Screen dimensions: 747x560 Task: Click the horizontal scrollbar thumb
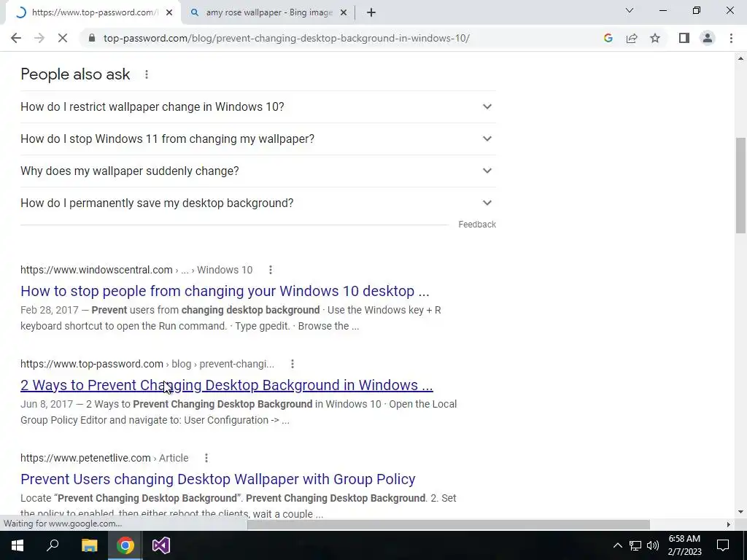(449, 524)
